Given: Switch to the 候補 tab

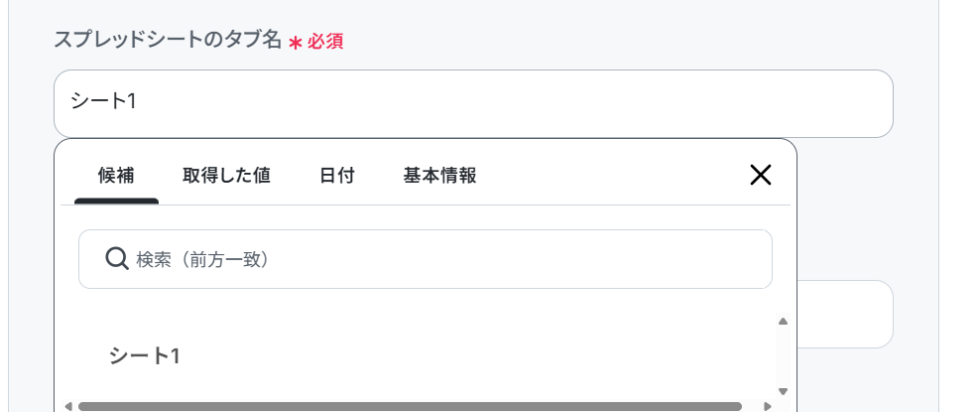Looking at the screenshot, I should click(x=116, y=176).
